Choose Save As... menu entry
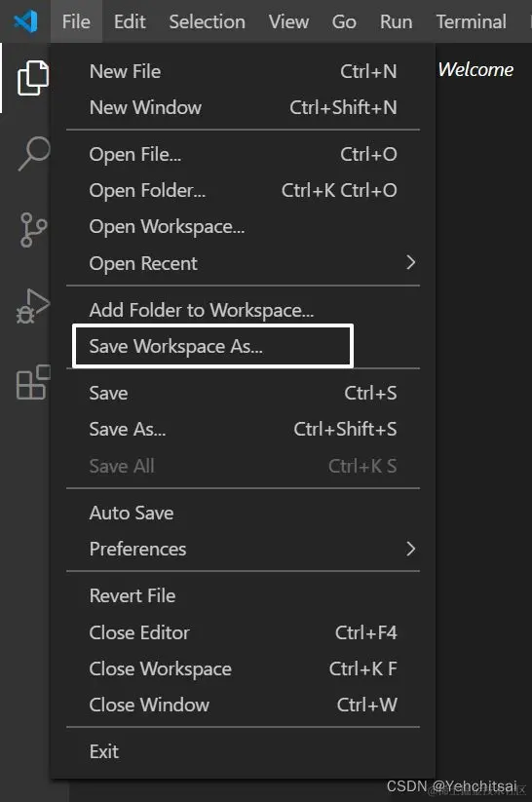 [243, 429]
